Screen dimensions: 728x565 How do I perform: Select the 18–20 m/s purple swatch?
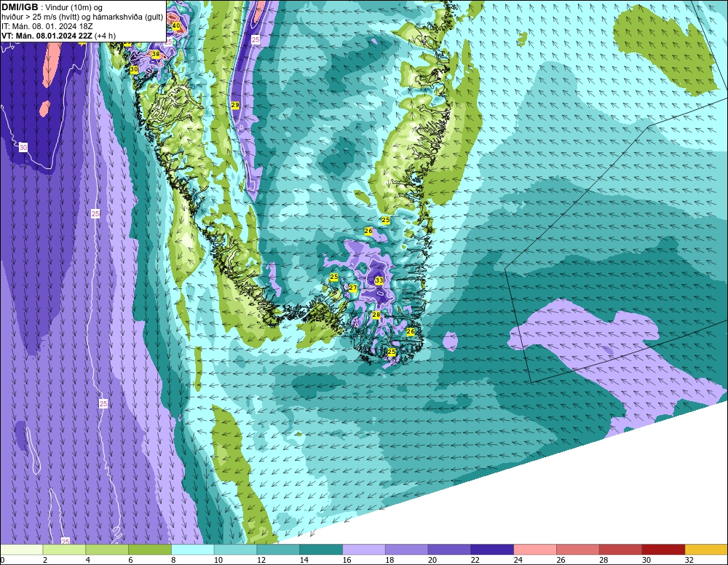pyautogui.click(x=406, y=550)
